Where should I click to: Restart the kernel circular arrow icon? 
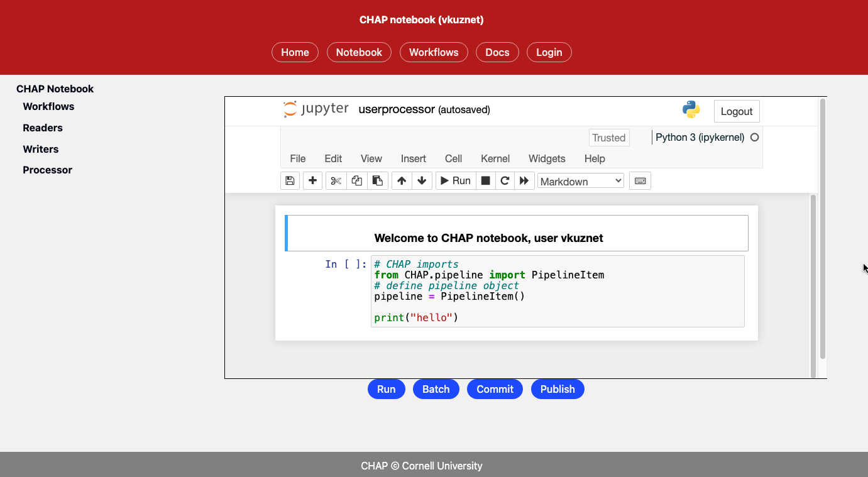tap(505, 181)
